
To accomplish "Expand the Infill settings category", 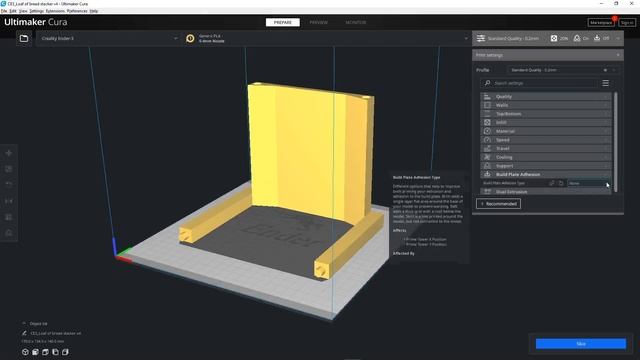I will (546, 122).
